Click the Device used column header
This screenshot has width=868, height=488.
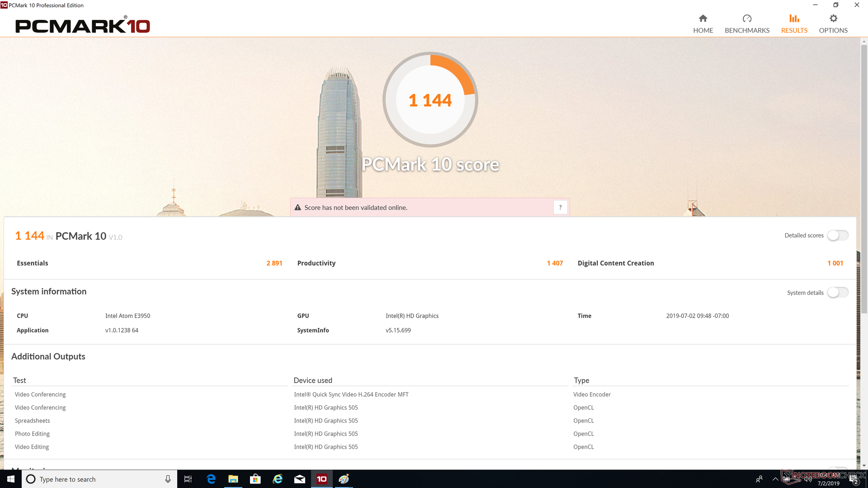pyautogui.click(x=313, y=380)
